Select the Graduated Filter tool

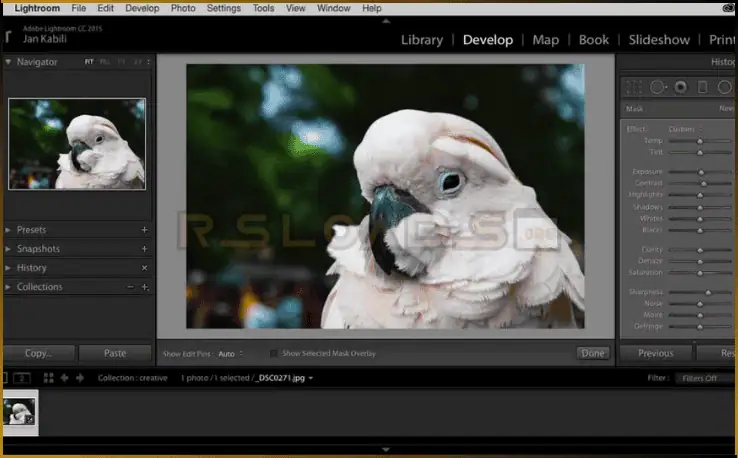click(x=702, y=88)
